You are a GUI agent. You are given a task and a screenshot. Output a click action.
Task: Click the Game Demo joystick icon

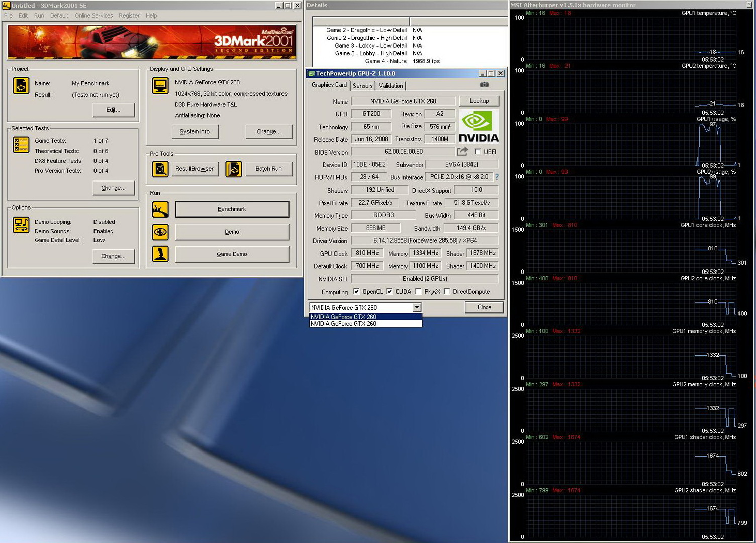(160, 254)
